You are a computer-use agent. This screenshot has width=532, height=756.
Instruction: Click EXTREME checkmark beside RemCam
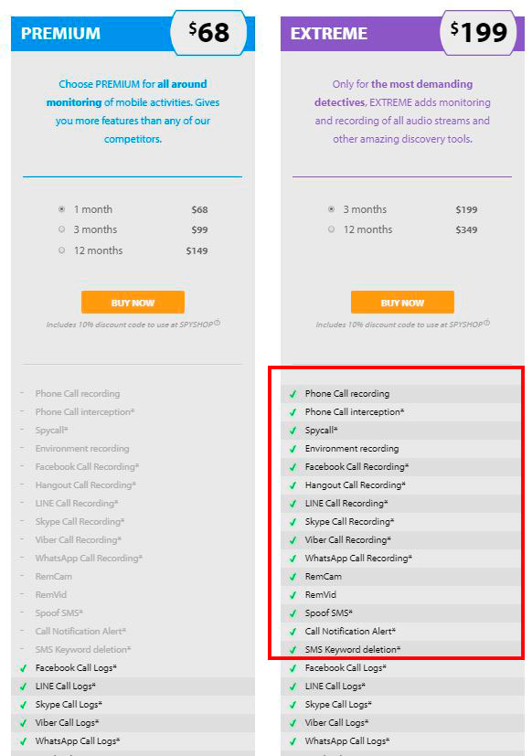[293, 577]
